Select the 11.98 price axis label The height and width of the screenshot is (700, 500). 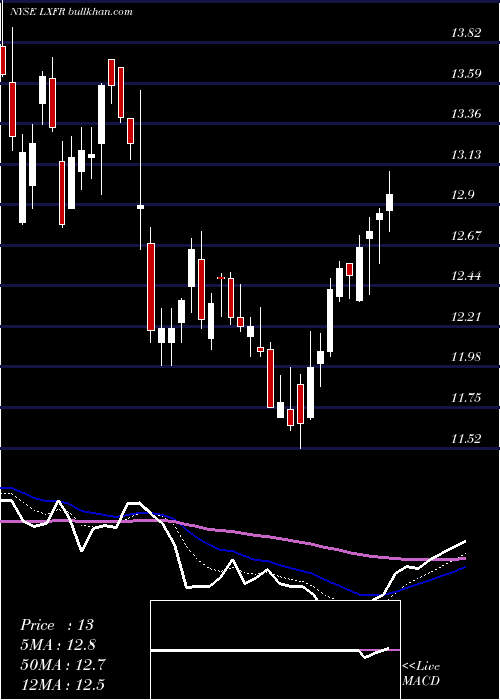466,357
